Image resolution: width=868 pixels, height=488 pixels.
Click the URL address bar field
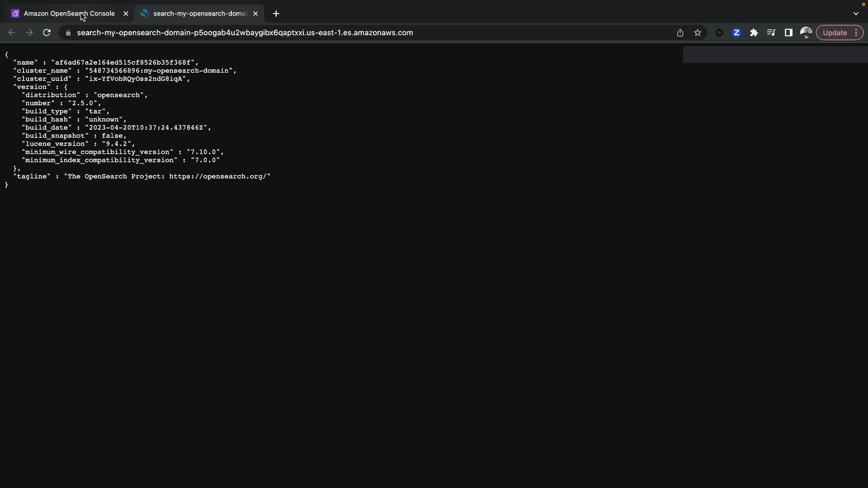coord(316,33)
